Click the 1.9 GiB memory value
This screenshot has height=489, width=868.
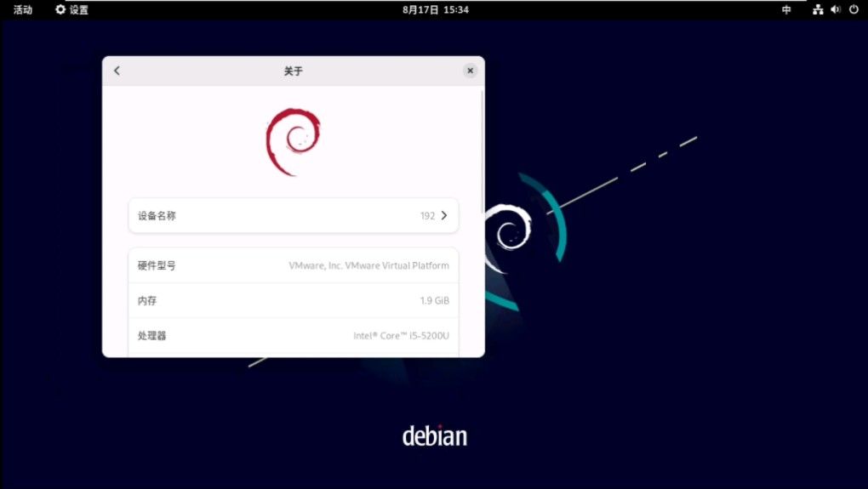click(435, 300)
